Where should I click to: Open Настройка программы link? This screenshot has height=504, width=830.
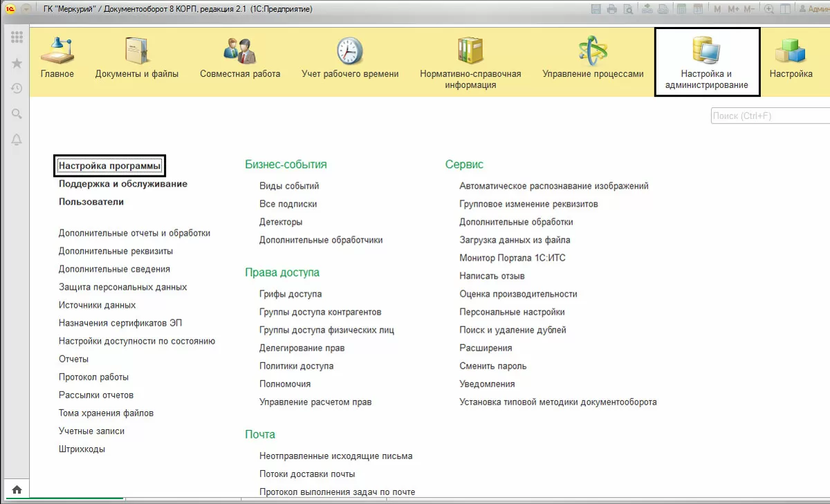(x=110, y=166)
